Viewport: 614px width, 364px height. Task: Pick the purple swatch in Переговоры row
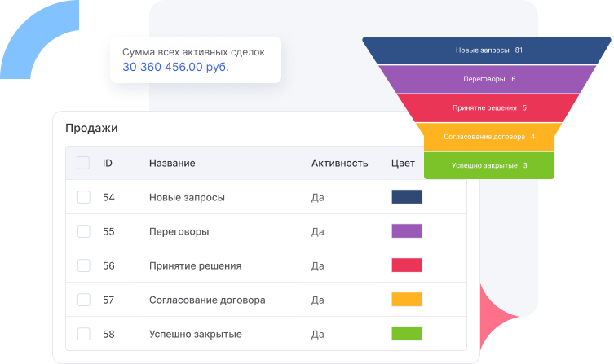point(407,231)
